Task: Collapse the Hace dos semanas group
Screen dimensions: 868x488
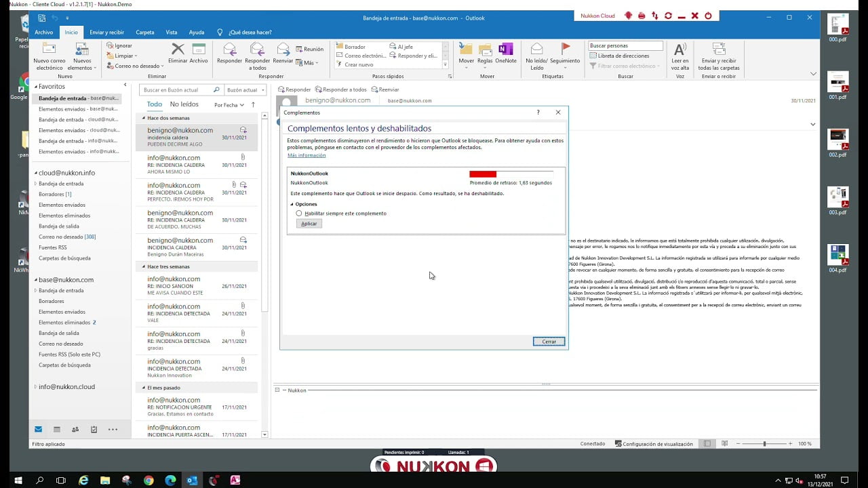Action: 143,118
